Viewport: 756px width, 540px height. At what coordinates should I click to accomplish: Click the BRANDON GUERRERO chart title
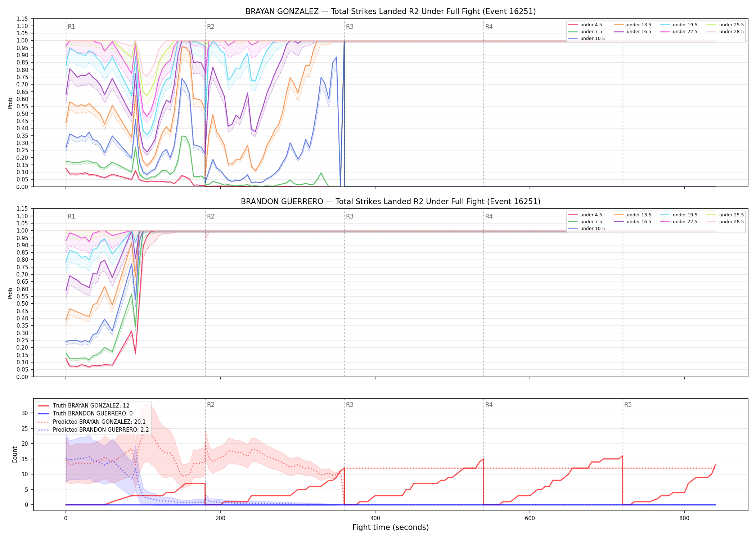(391, 202)
